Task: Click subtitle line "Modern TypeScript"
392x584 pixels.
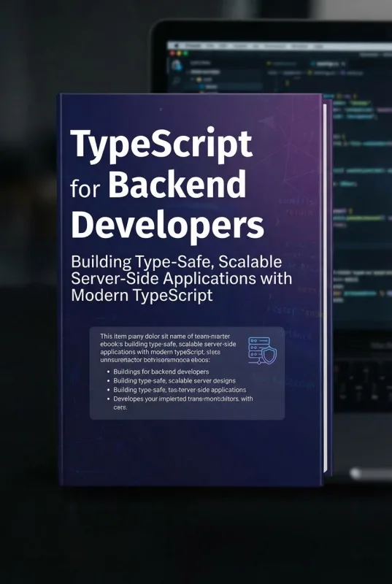Action: coord(142,296)
